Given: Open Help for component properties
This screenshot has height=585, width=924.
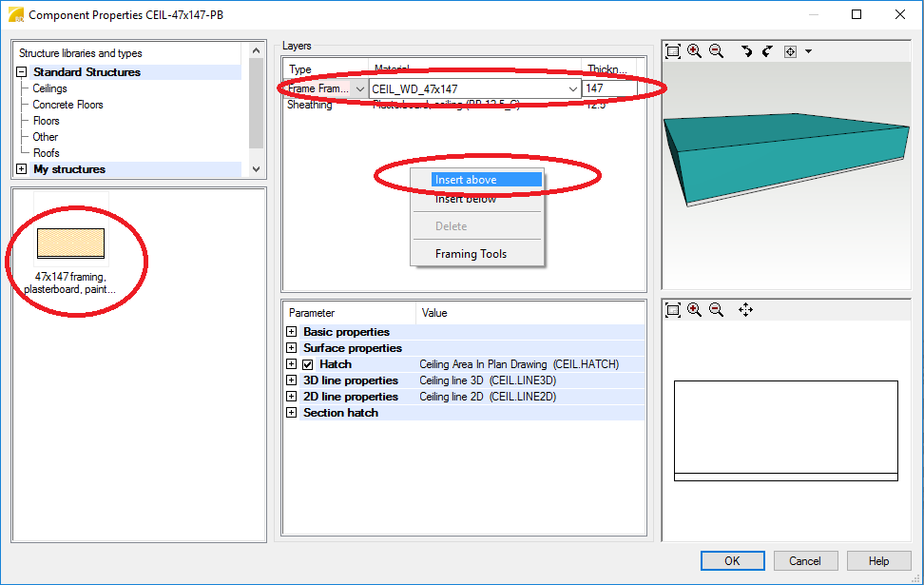Looking at the screenshot, I should tap(878, 561).
